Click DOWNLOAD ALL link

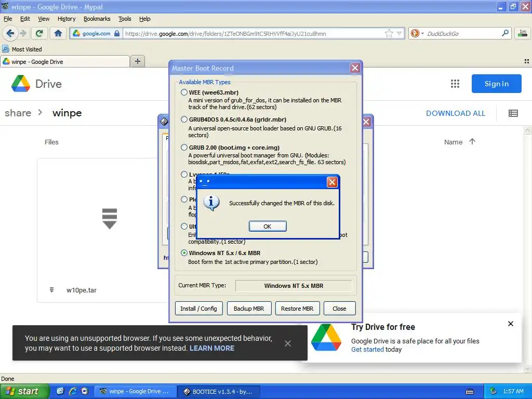(455, 113)
